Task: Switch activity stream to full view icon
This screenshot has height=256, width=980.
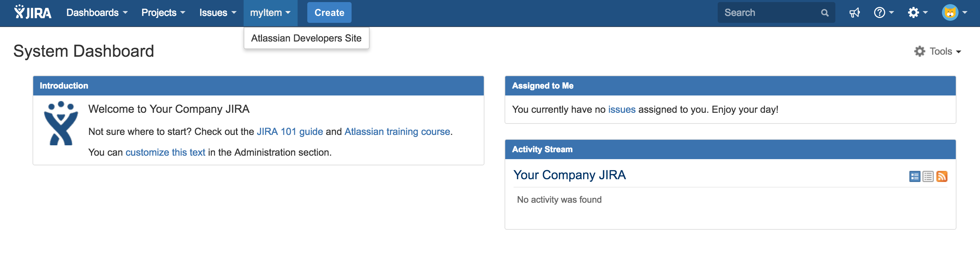Action: coord(915,176)
